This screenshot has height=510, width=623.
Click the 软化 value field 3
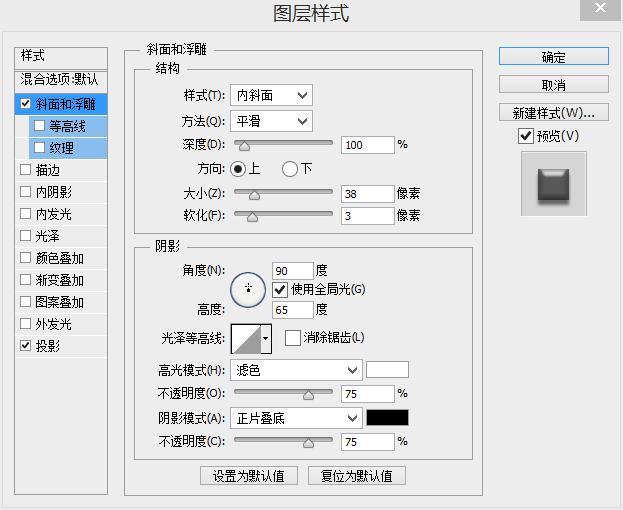[x=368, y=216]
